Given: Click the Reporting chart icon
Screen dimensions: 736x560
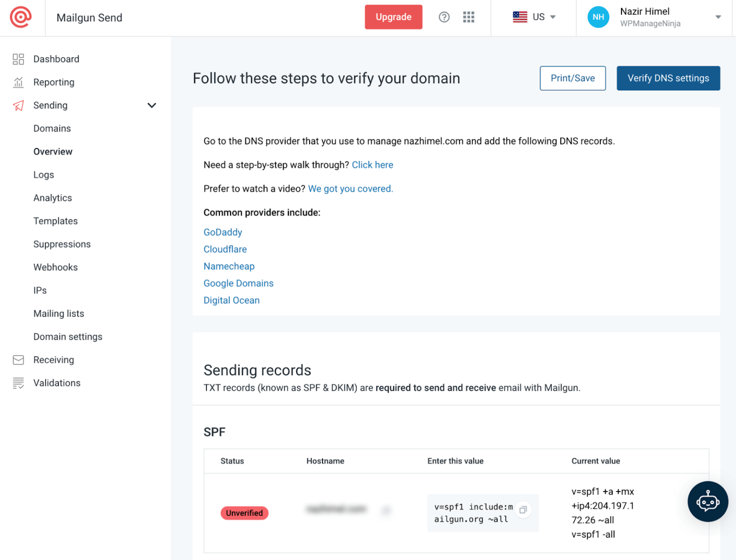Looking at the screenshot, I should point(18,82).
